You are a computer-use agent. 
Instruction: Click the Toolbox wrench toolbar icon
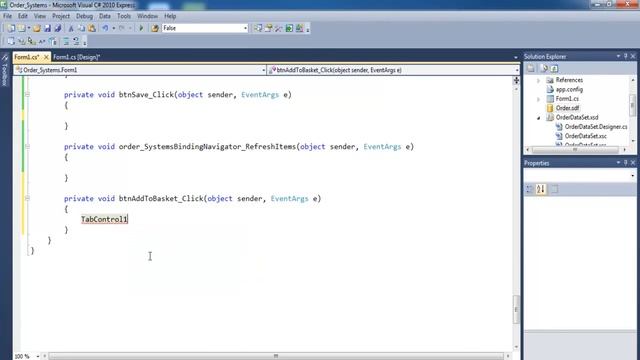[279, 28]
